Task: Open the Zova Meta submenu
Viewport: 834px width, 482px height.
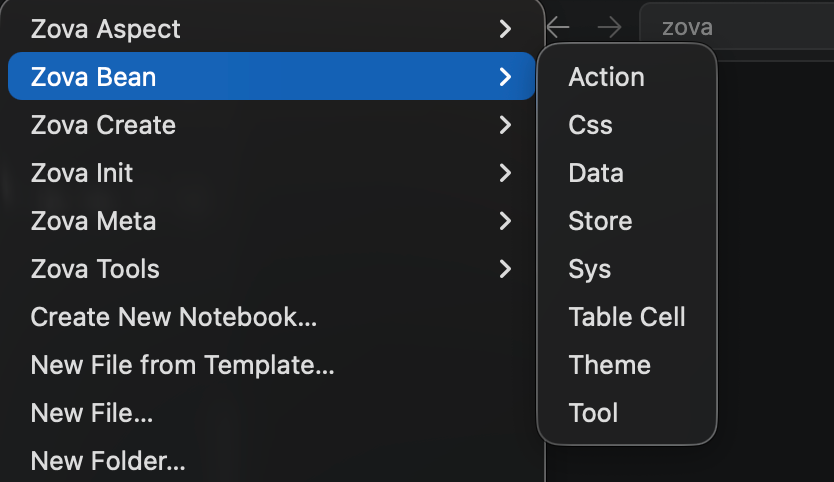Action: (x=270, y=221)
